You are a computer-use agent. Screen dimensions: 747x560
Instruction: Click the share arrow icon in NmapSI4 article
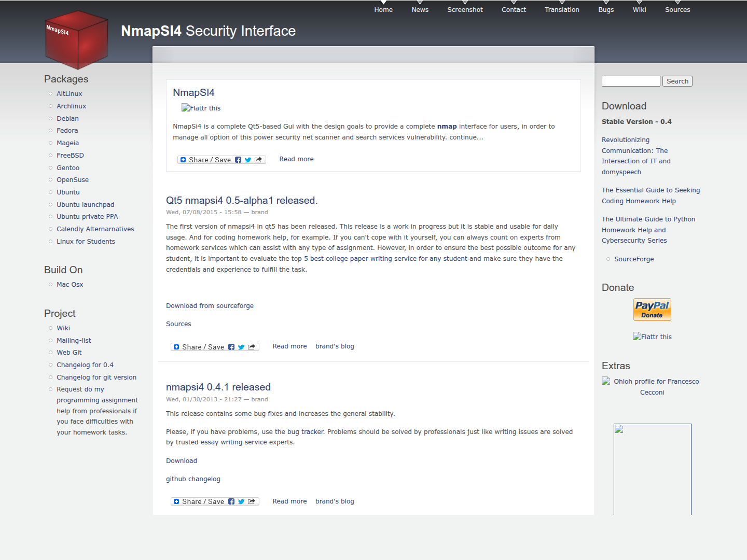click(x=258, y=160)
